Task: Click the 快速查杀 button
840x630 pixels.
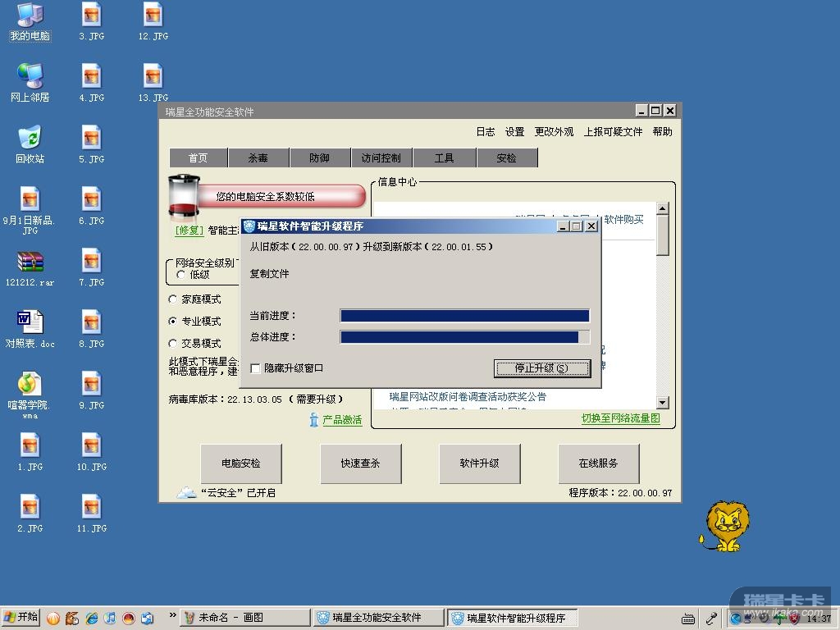Action: 361,463
